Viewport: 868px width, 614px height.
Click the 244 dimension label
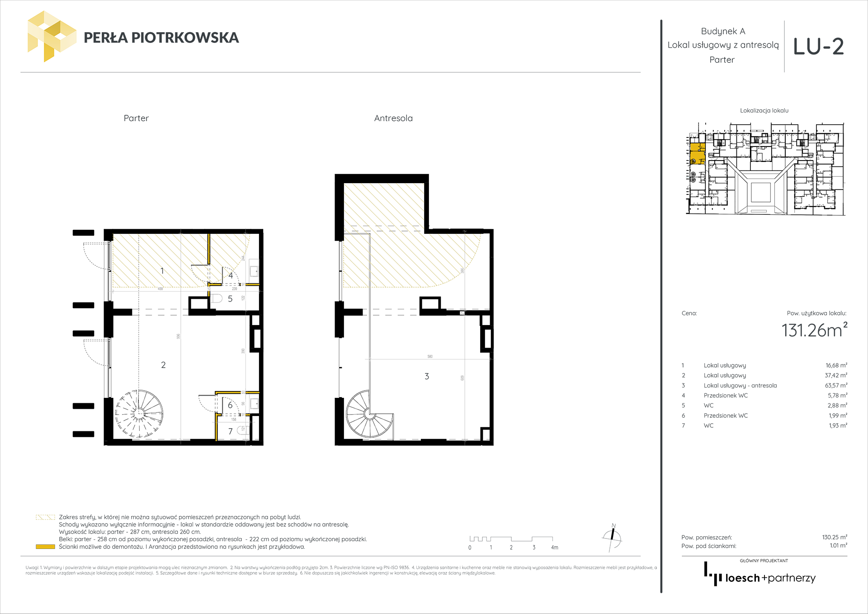pos(243,258)
